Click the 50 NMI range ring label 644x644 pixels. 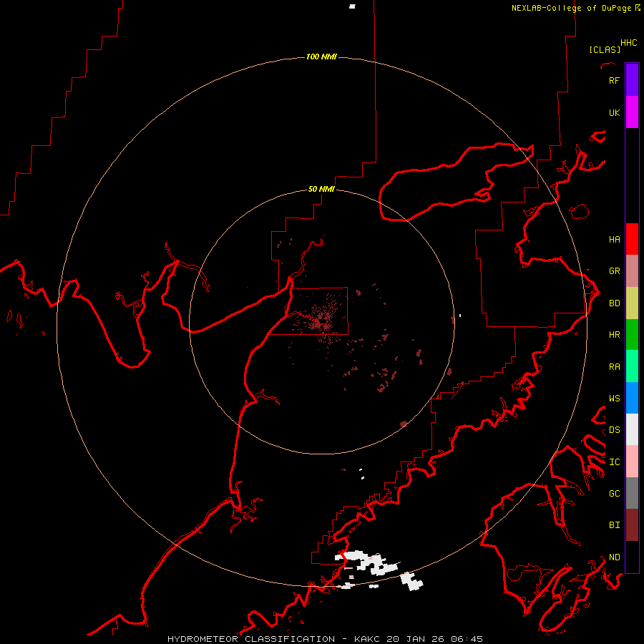click(x=321, y=189)
